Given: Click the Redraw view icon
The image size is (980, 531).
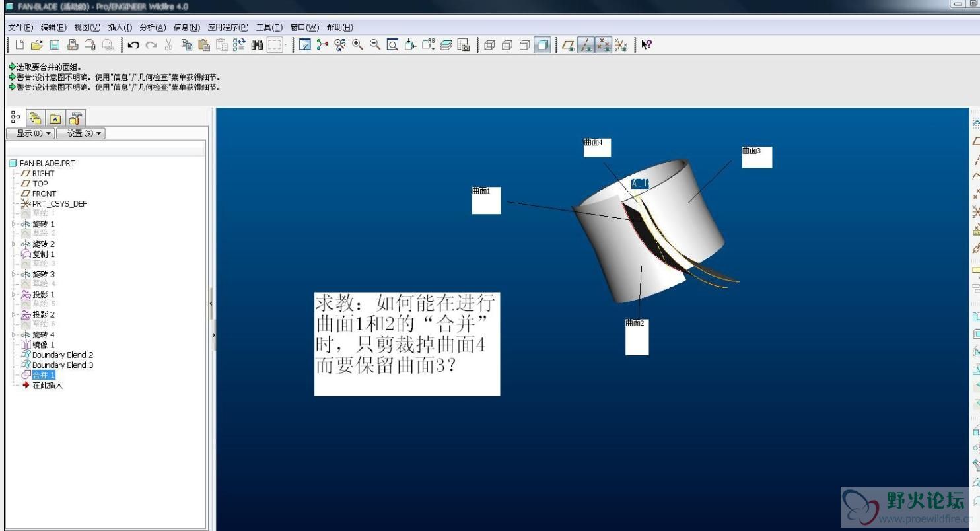Looking at the screenshot, I should coord(305,45).
